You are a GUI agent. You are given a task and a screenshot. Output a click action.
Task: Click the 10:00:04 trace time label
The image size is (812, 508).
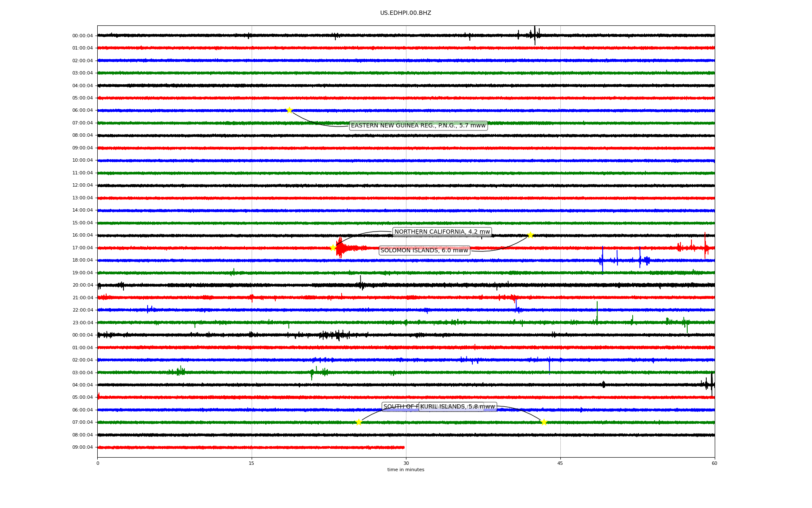pyautogui.click(x=82, y=160)
